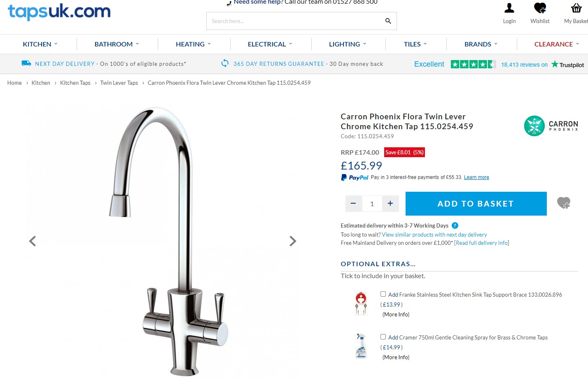The width and height of the screenshot is (588, 381).
Task: Open the PayPal Learn more link
Action: [x=476, y=177]
